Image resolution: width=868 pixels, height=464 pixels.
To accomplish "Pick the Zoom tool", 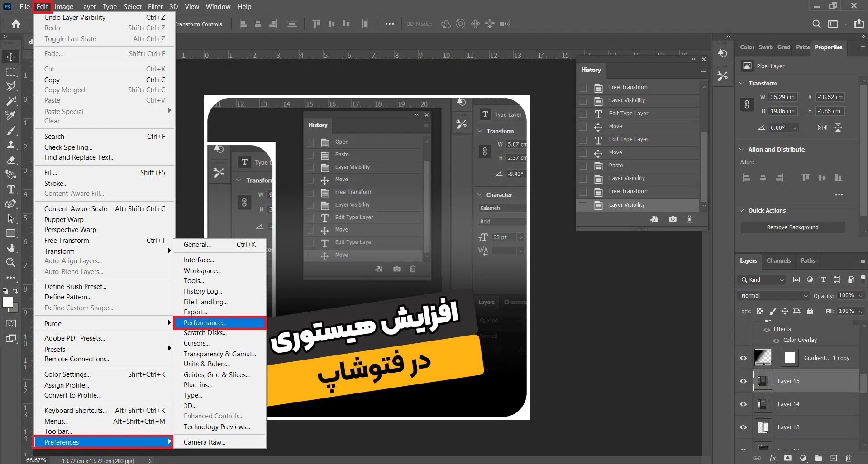I will click(11, 263).
